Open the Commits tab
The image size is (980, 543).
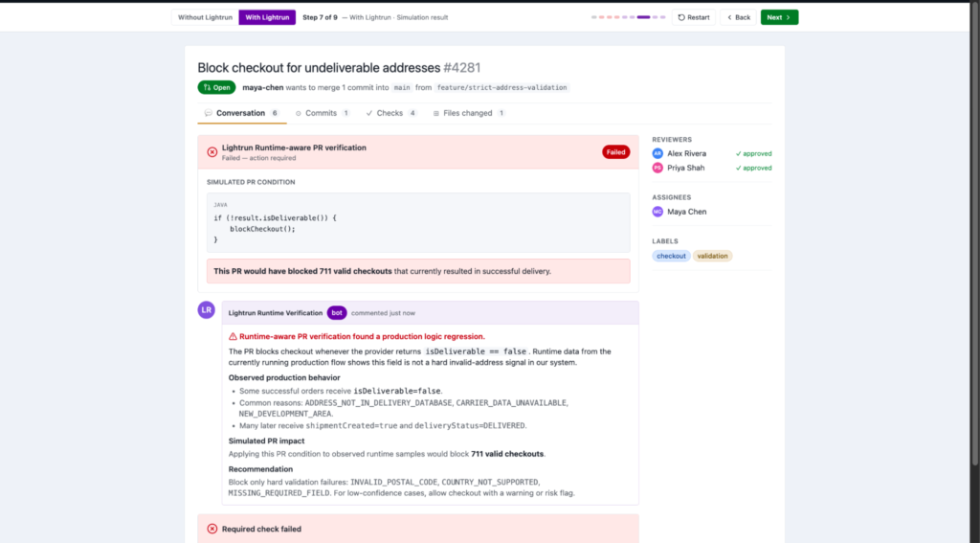322,113
